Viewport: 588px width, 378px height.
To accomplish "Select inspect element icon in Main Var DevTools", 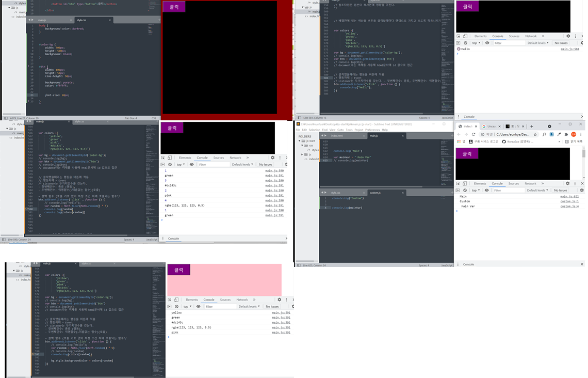I will 458,183.
